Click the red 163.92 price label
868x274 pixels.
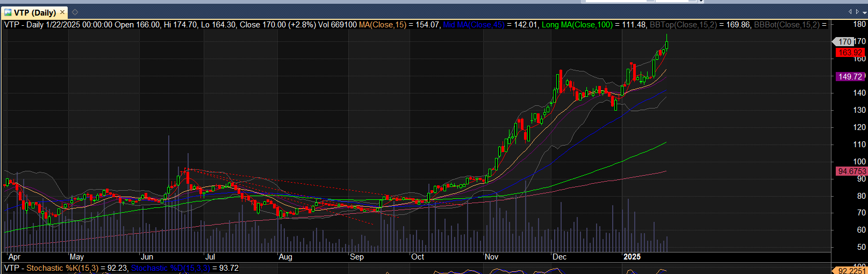(850, 53)
